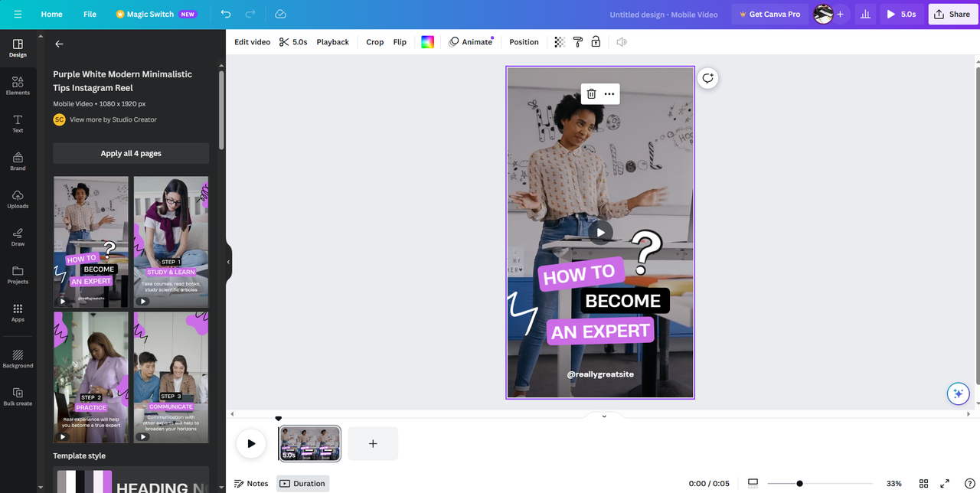980x493 pixels.
Task: Click Home in the top bar
Action: tap(52, 14)
